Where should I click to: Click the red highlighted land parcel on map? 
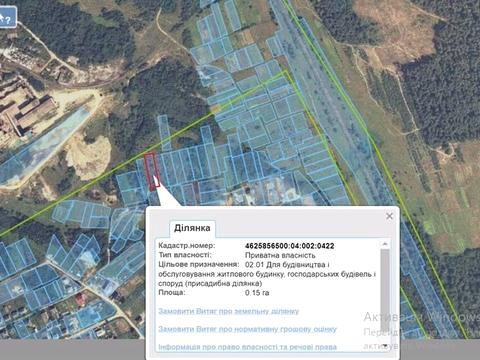tap(152, 171)
